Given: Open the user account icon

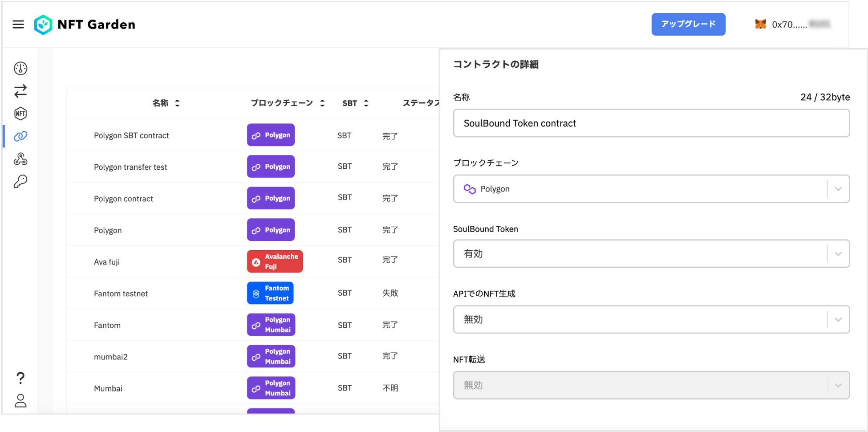Looking at the screenshot, I should point(20,400).
